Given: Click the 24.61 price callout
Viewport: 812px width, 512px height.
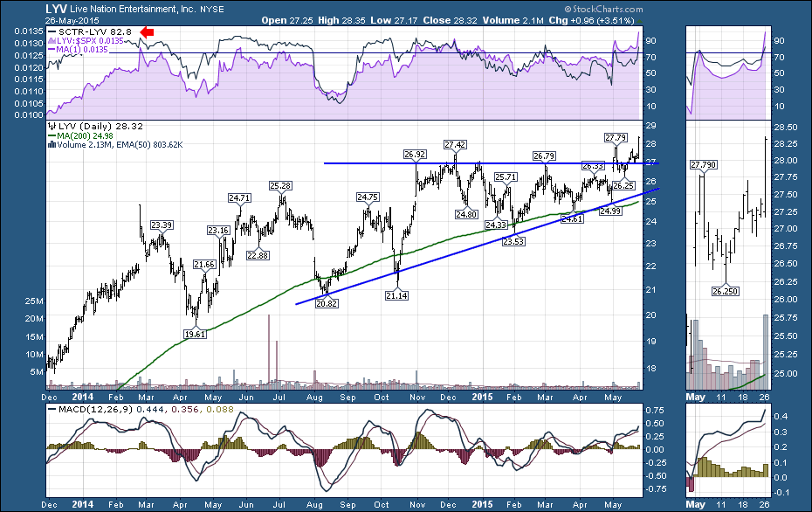Looking at the screenshot, I should click(x=572, y=218).
